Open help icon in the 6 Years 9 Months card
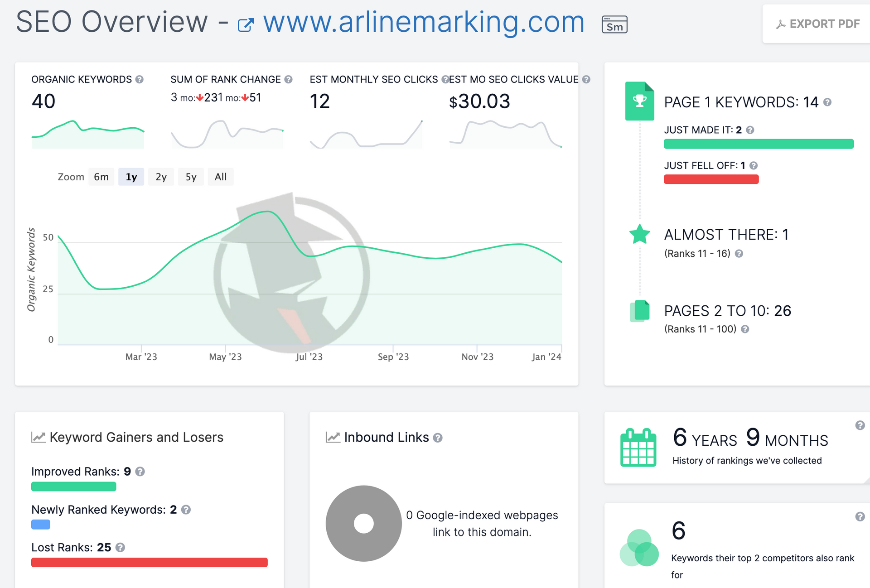This screenshot has width=870, height=588. [x=860, y=425]
